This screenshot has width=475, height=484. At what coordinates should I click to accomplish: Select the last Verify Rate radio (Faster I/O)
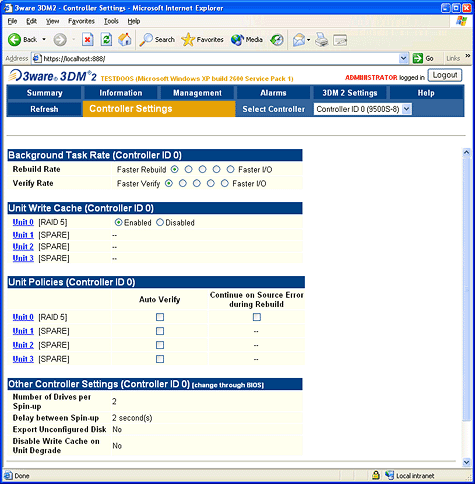point(225,183)
